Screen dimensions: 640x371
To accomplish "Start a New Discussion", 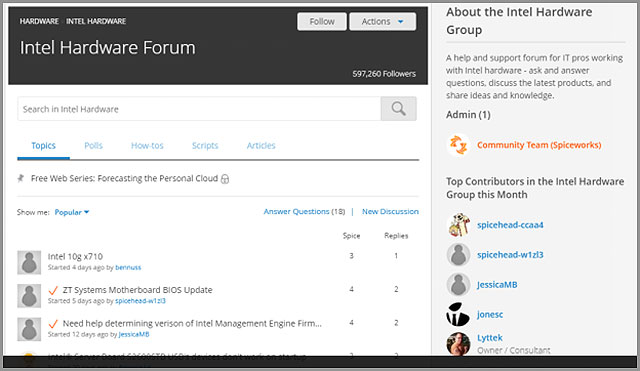I will [390, 211].
